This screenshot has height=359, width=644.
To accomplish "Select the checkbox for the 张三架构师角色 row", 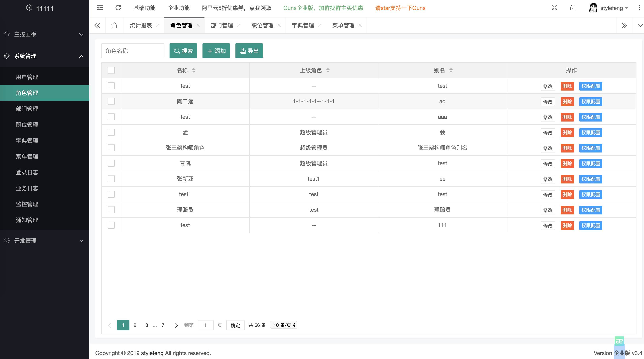I will pyautogui.click(x=111, y=148).
